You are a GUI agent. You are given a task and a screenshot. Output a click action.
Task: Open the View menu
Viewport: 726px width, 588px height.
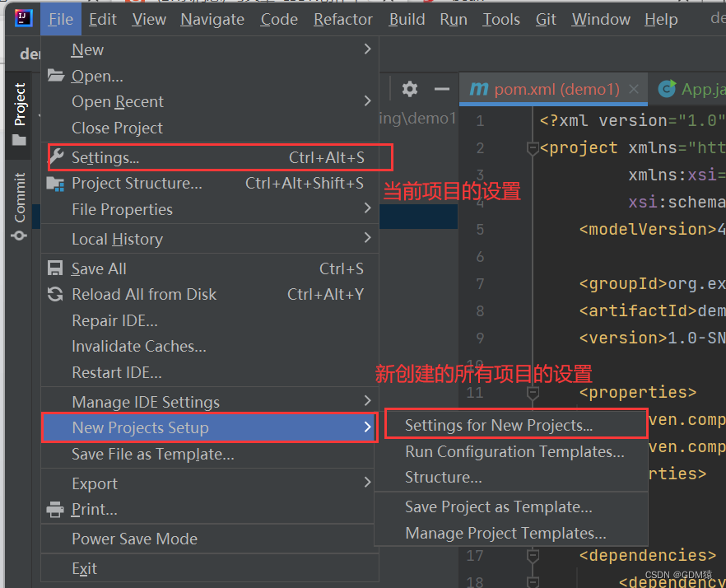[x=149, y=20]
